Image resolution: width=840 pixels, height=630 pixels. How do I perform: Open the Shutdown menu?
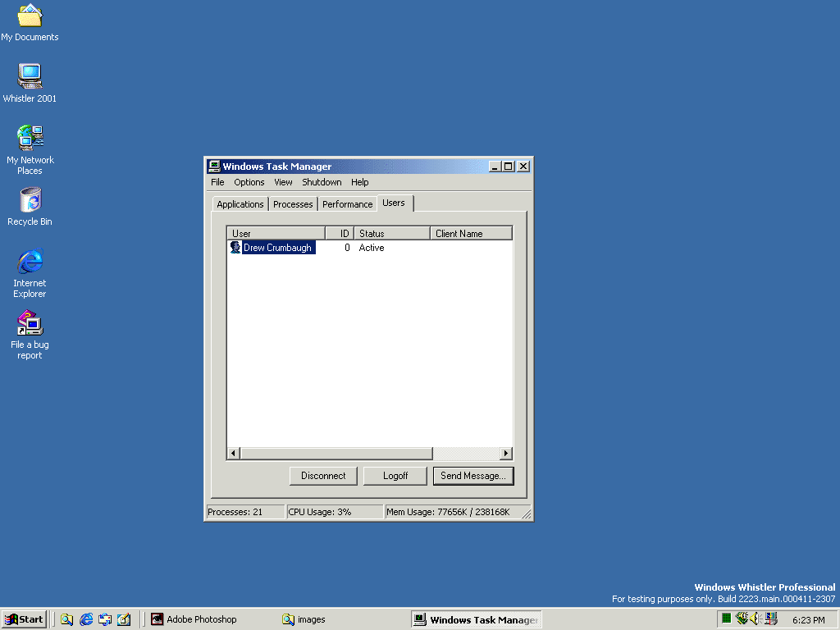pos(322,182)
